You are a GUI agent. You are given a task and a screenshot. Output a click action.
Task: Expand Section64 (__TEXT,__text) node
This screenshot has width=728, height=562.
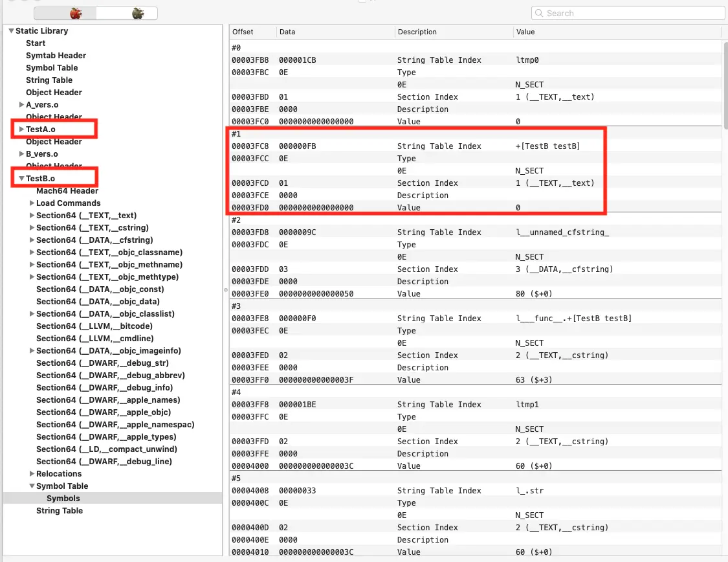pyautogui.click(x=32, y=216)
